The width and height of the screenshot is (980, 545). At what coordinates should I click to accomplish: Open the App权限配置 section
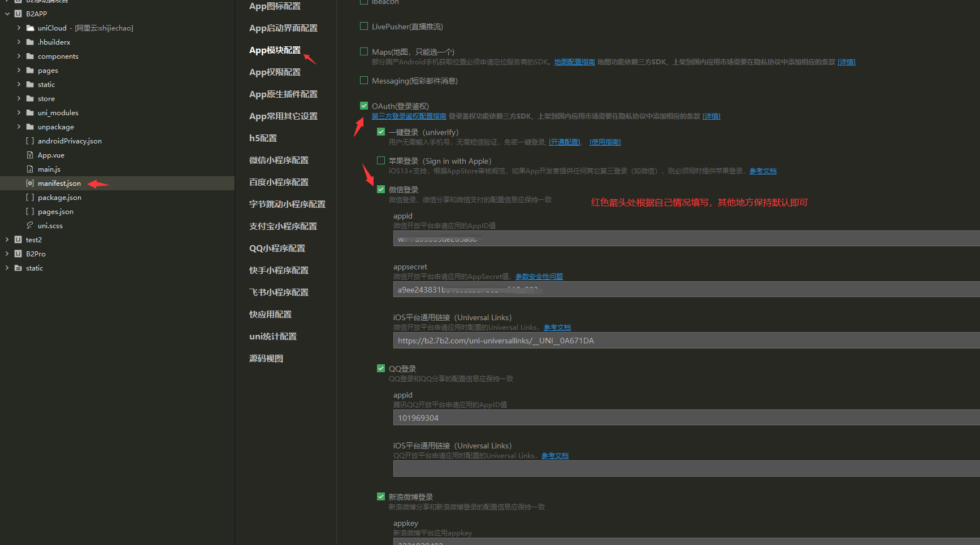tap(275, 72)
